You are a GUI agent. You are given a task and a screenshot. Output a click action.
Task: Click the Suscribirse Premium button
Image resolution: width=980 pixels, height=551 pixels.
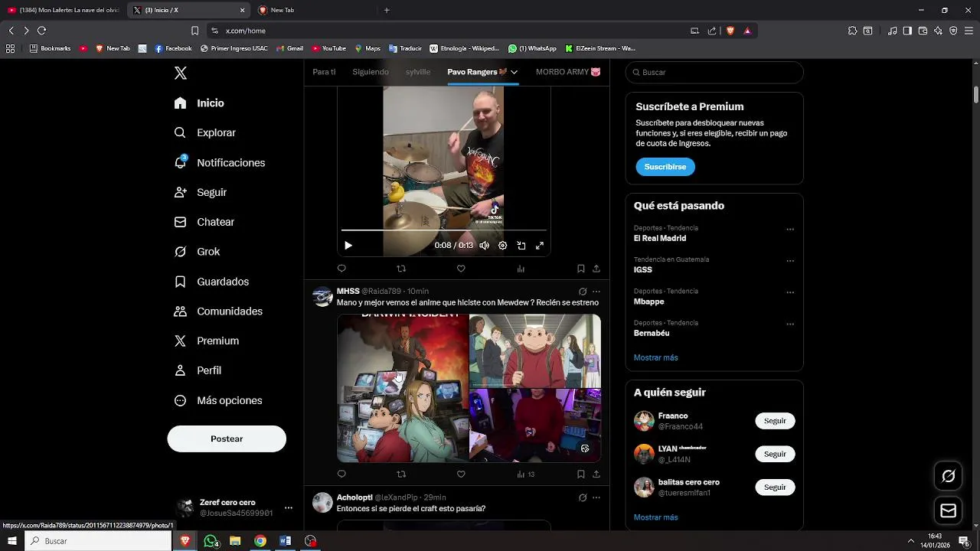665,167
